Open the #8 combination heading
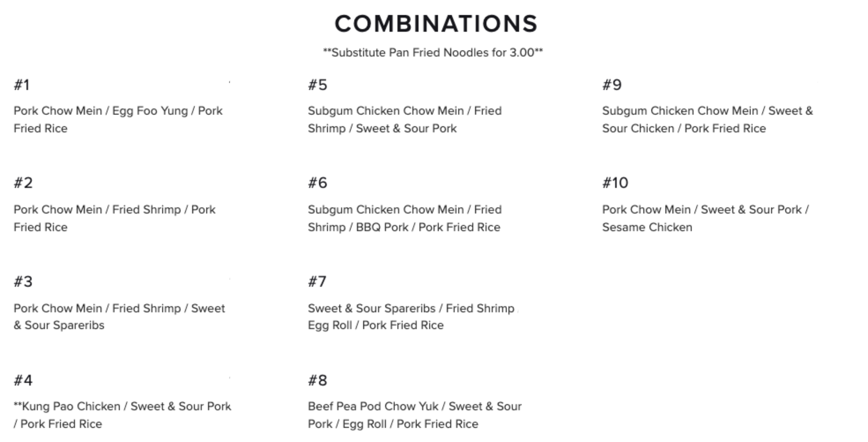Viewport: 868px width, 442px height. [317, 380]
